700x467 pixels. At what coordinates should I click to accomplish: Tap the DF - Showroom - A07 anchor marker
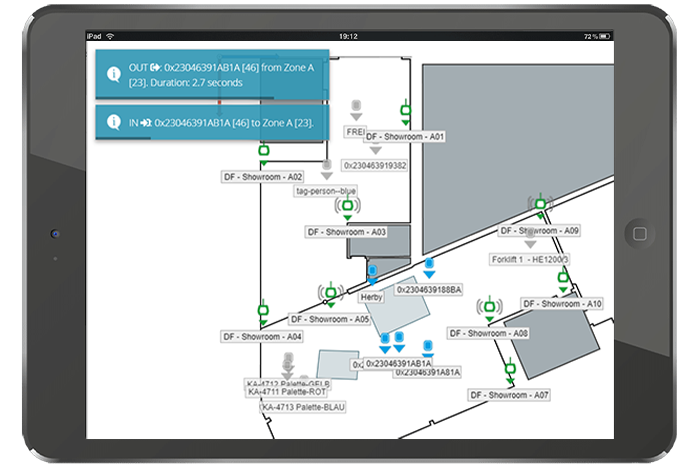(x=510, y=369)
